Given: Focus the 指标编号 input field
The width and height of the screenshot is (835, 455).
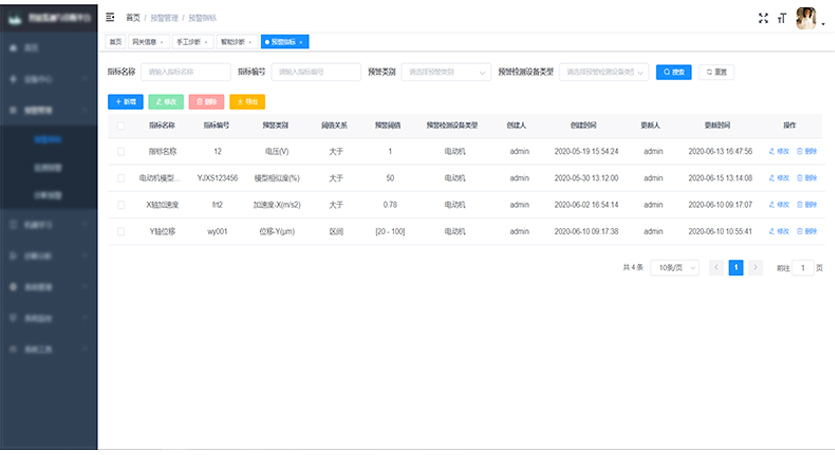Looking at the screenshot, I should 316,72.
